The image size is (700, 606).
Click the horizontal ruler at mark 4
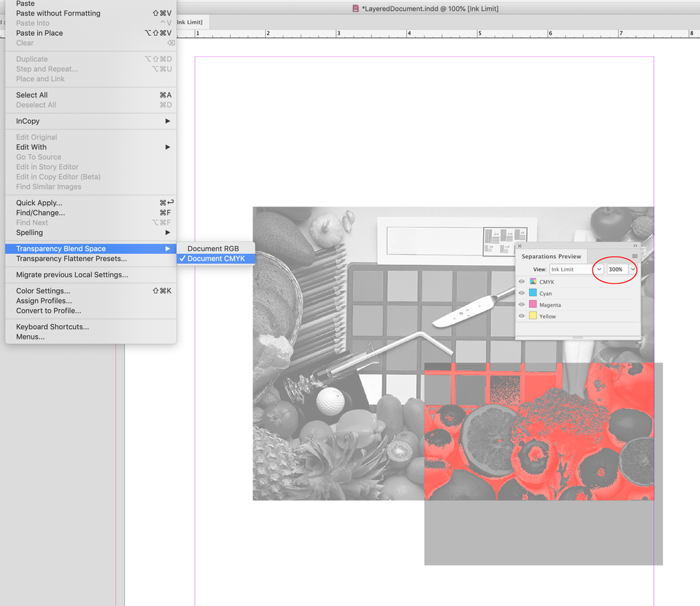pos(409,34)
